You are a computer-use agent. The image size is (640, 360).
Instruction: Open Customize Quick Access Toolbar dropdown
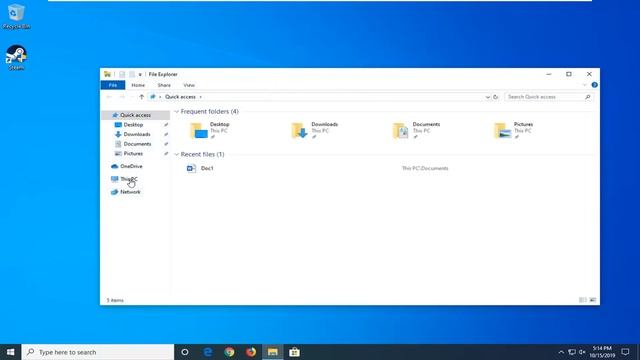(x=140, y=74)
